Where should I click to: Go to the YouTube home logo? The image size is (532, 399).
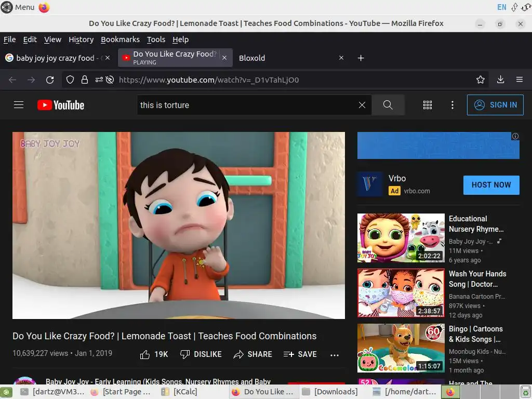(x=61, y=105)
